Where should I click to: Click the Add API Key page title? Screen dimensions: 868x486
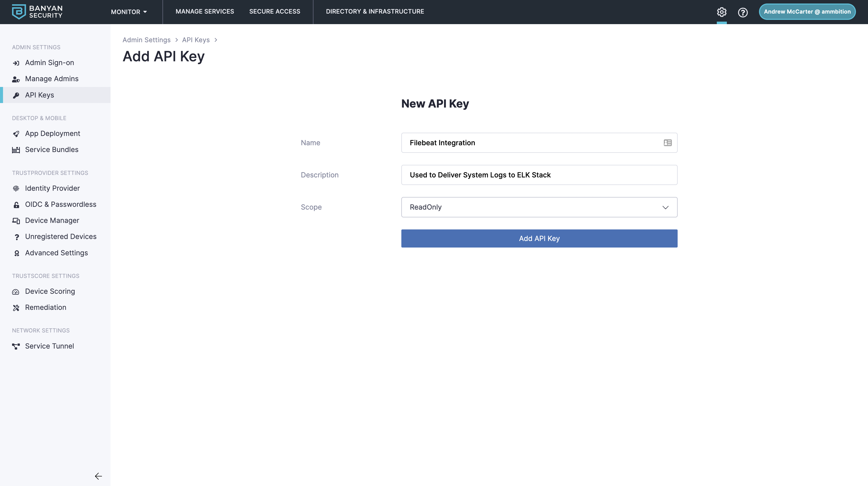pos(164,56)
